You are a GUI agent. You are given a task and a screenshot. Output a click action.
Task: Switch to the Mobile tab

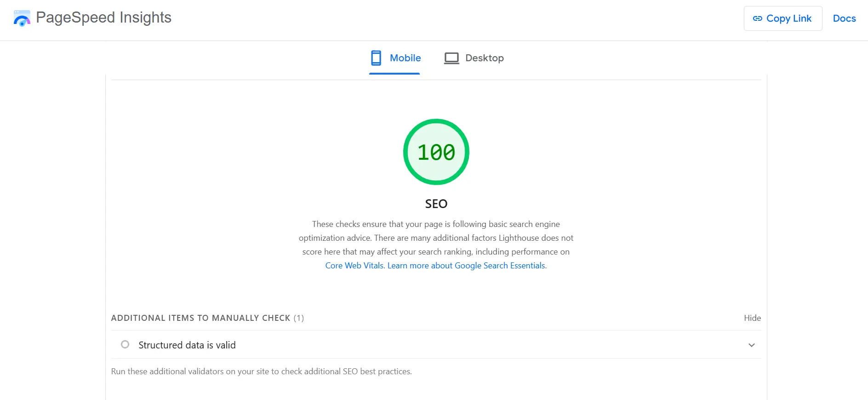[405, 58]
